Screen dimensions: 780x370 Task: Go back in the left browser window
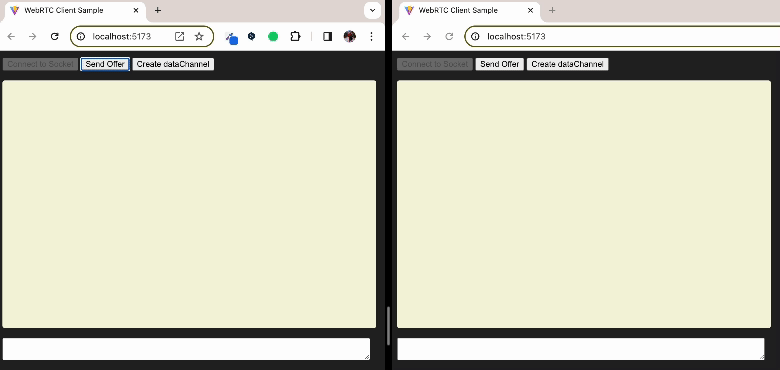click(11, 36)
